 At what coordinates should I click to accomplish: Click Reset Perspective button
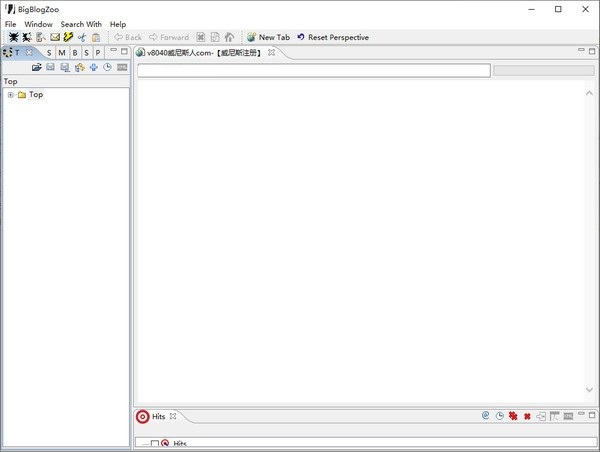tap(332, 37)
